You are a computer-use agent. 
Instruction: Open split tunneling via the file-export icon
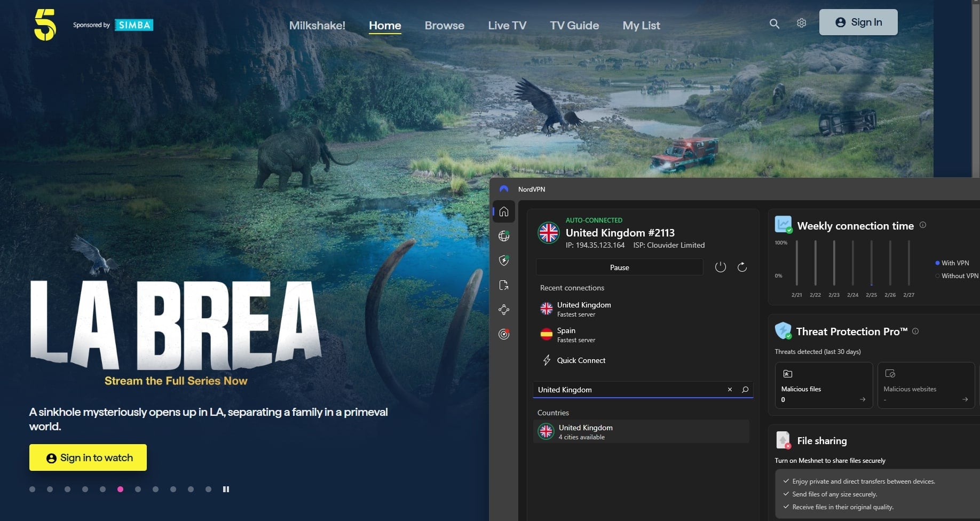(503, 285)
